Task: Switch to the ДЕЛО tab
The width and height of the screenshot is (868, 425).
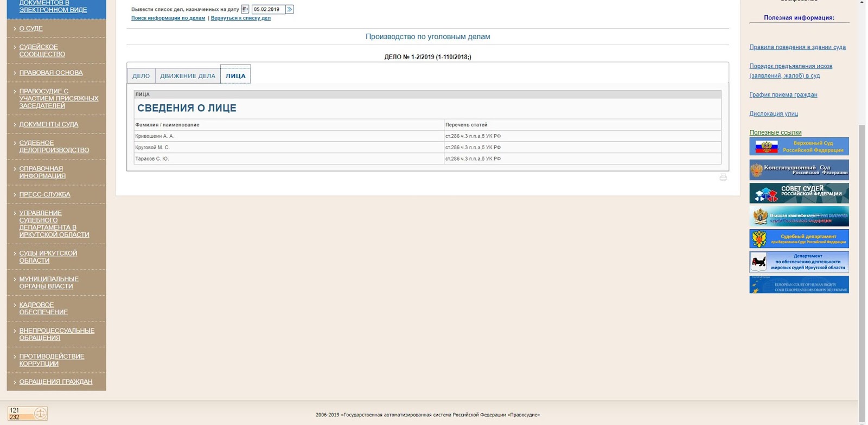Action: pyautogui.click(x=141, y=76)
